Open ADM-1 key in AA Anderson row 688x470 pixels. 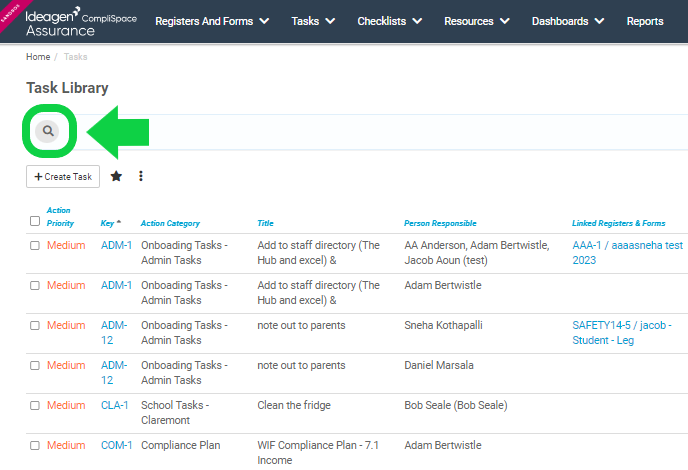(116, 245)
